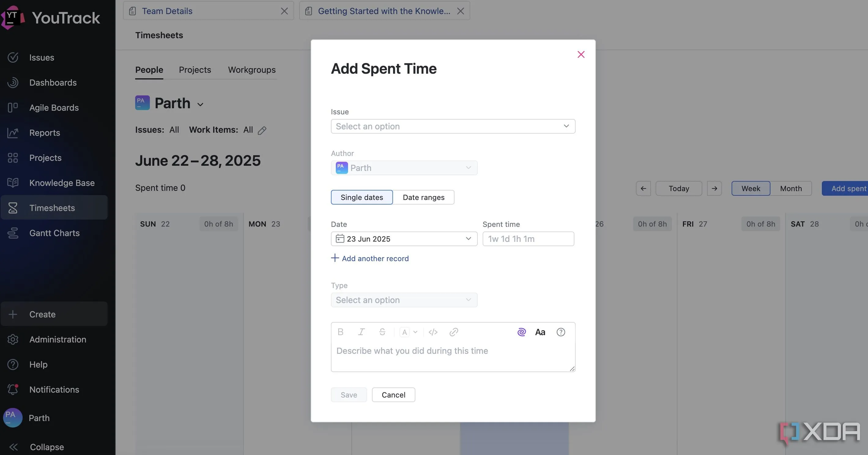Insert code formatting
Screen dimensions: 868x455
pos(433,332)
